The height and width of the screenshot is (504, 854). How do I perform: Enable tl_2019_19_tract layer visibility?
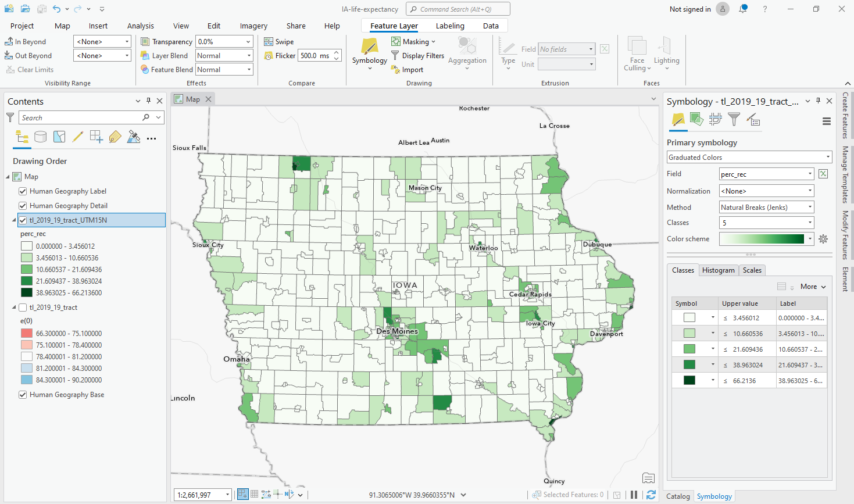[23, 308]
